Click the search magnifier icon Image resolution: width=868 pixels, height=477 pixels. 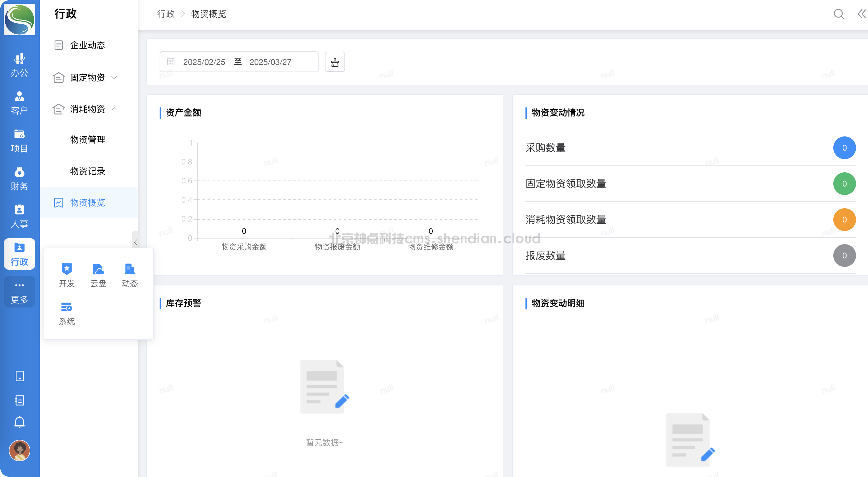point(839,14)
